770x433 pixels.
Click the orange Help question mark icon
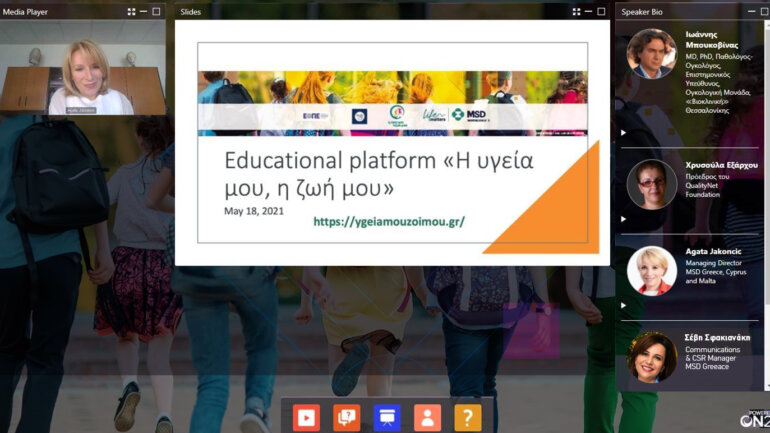click(x=467, y=417)
